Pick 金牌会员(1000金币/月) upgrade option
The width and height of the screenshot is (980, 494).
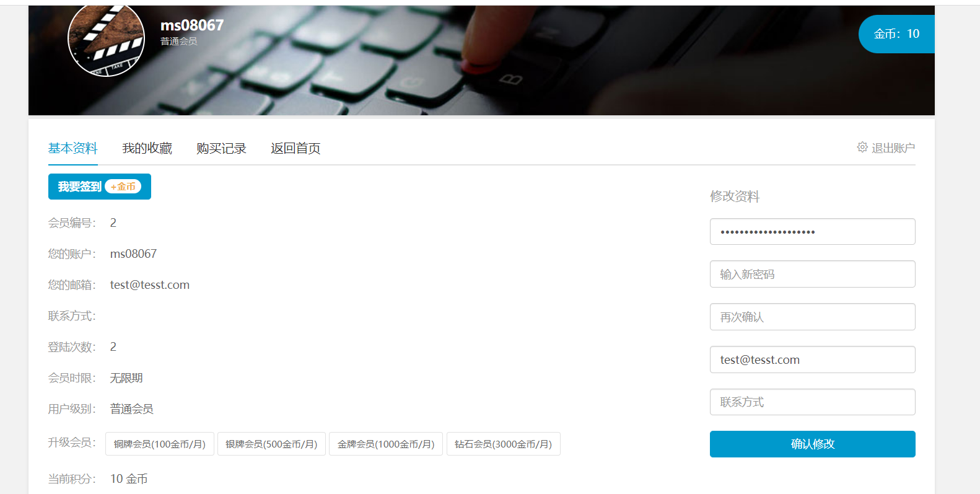[385, 444]
